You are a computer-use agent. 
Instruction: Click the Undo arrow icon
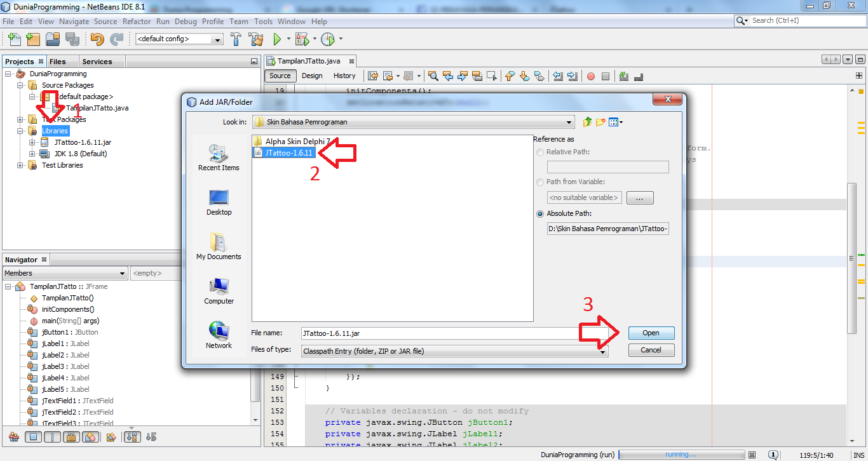coord(97,39)
